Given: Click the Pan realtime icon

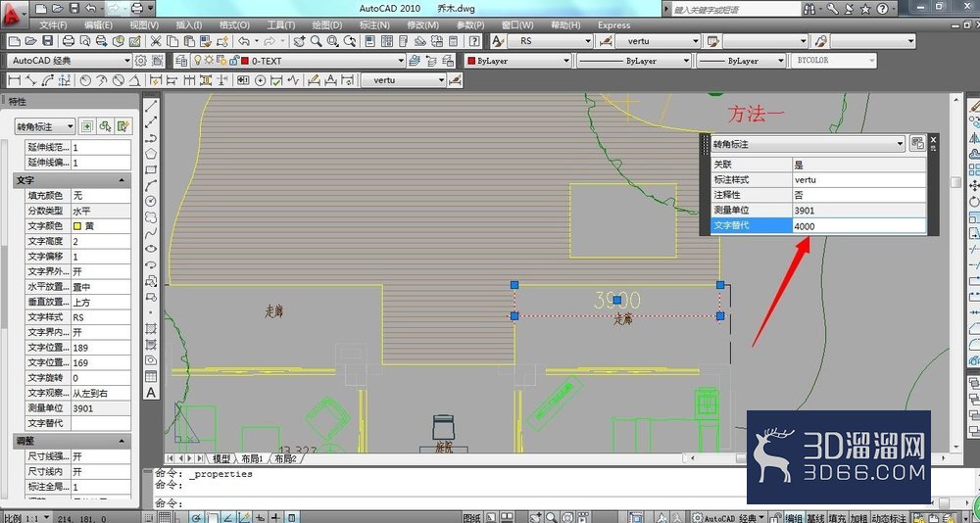Looking at the screenshot, I should [299, 41].
